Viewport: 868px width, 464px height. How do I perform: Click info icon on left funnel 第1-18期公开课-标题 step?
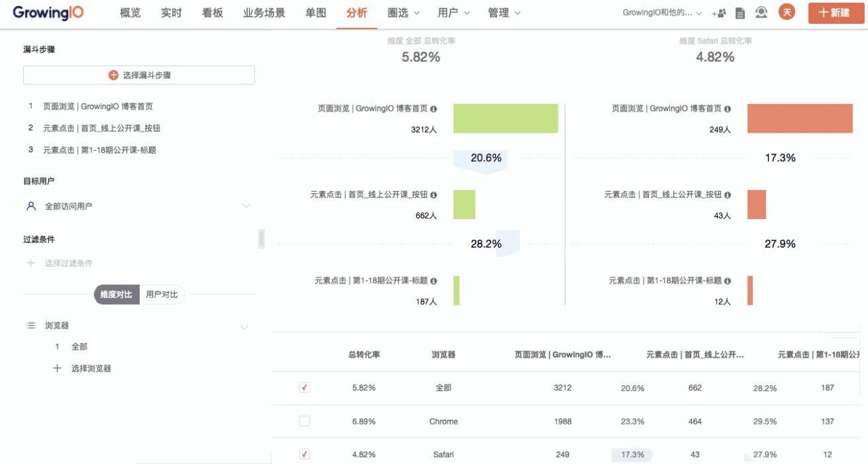pos(434,281)
